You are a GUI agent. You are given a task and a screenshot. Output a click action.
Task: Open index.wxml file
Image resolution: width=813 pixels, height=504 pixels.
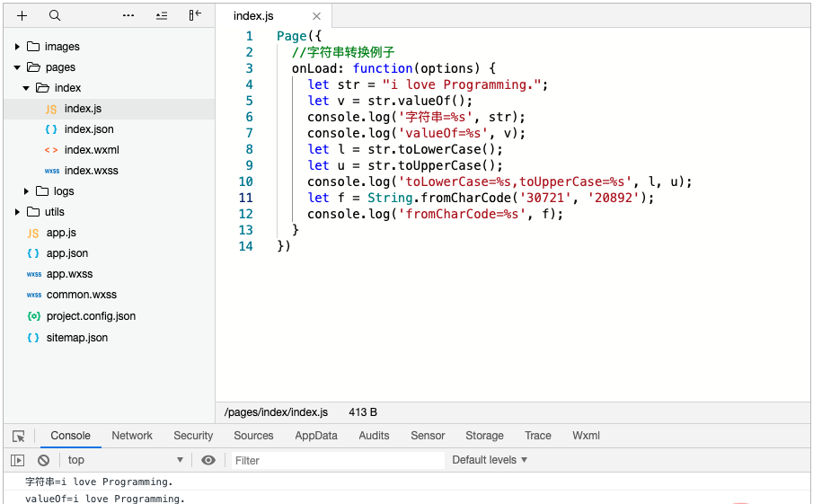tap(92, 150)
